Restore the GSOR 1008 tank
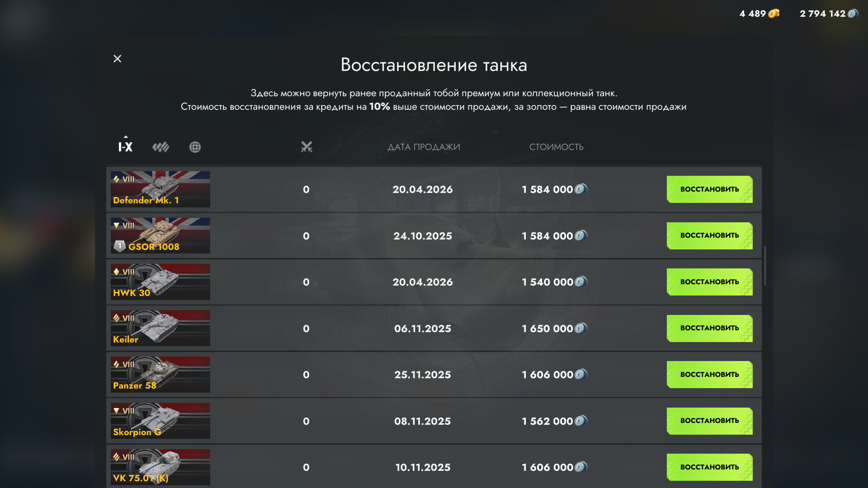 (x=709, y=235)
